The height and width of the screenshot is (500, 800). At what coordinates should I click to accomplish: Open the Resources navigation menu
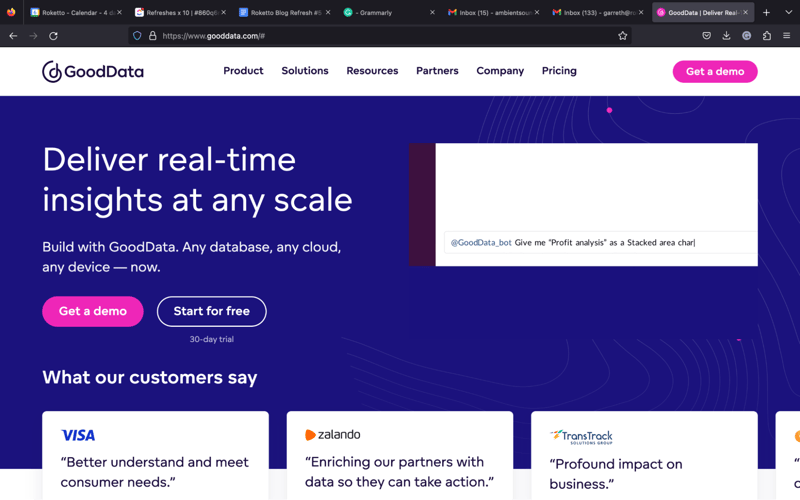[x=372, y=71]
